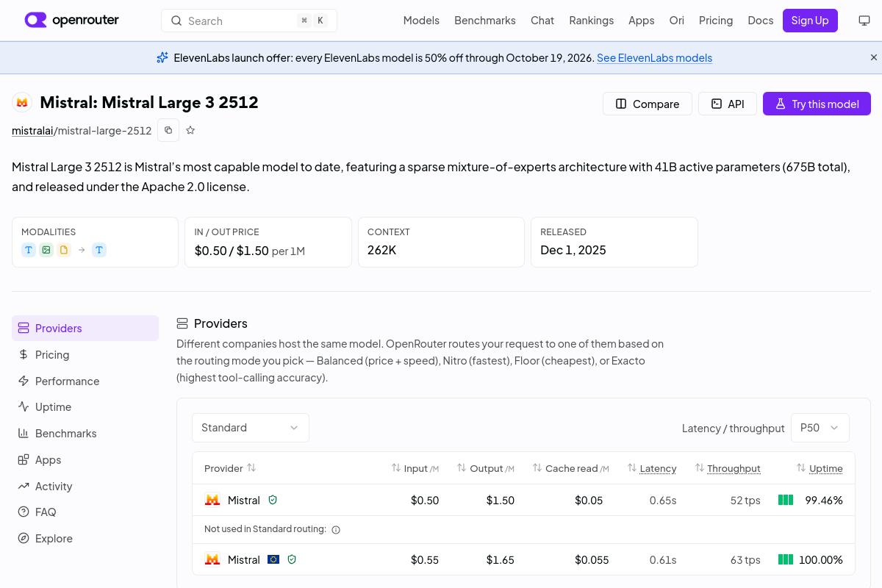Select Ori in the top navigation
The height and width of the screenshot is (588, 882).
[x=677, y=21]
